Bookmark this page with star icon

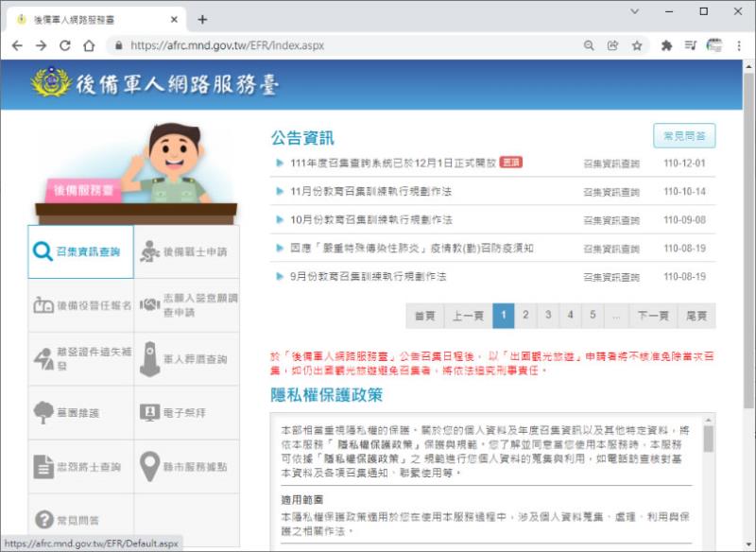pos(637,45)
